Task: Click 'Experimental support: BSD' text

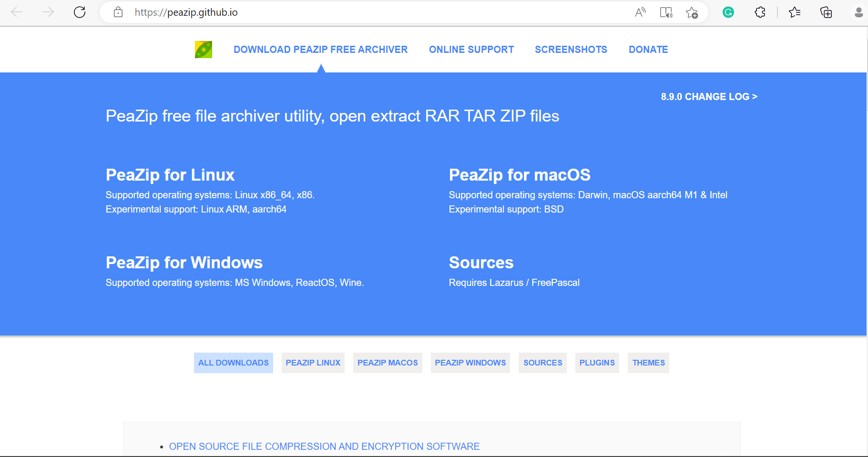Action: [506, 209]
